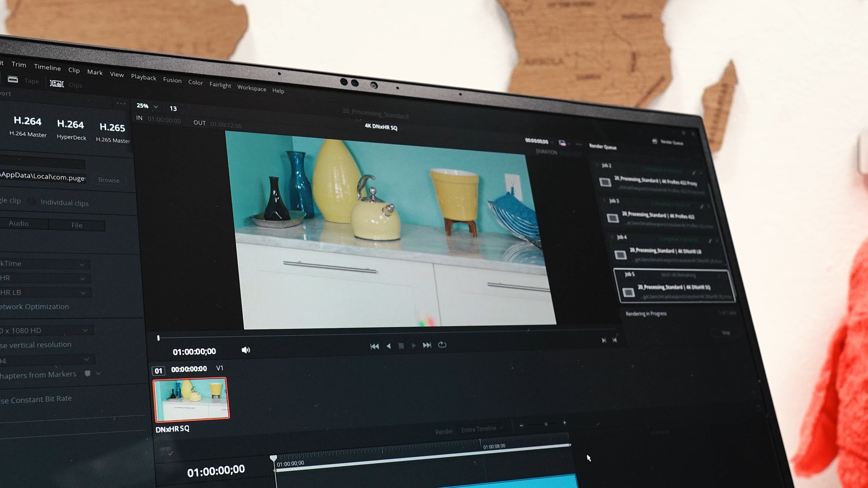Open the viewer three-dot options menu
The width and height of the screenshot is (868, 488).
tap(579, 144)
